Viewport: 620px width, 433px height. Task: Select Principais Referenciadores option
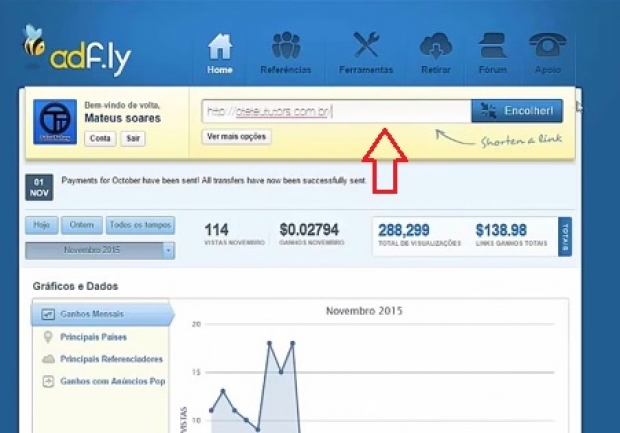[x=112, y=359]
